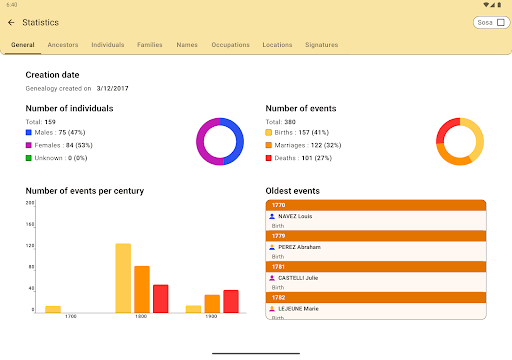Viewport: 512px width, 360px height.
Task: Click the yellow Births legend swatch
Action: click(x=269, y=132)
